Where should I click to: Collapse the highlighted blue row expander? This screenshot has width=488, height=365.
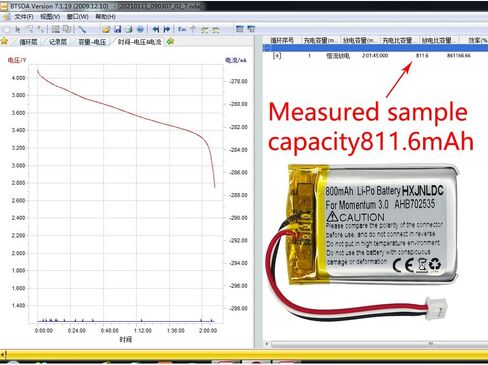267,49
